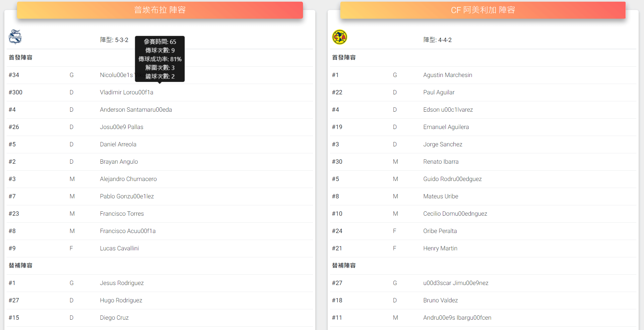644x330 pixels.
Task: Open Paul Aguilar player link
Action: pyautogui.click(x=439, y=92)
